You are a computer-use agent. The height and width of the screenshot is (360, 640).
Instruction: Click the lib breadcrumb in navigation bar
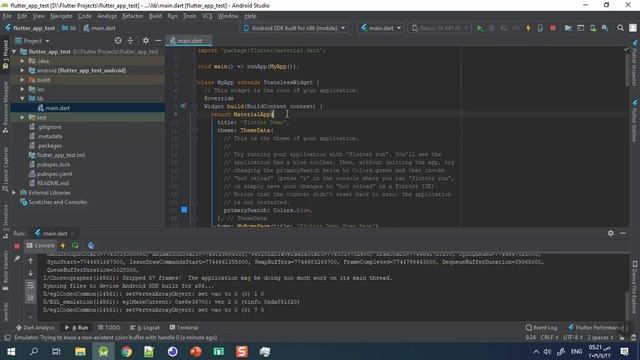point(69,28)
